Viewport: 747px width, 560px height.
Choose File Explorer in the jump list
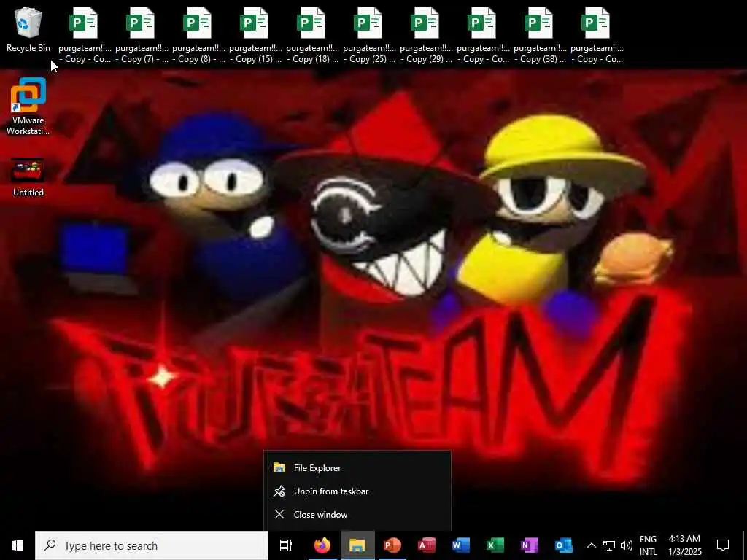357,467
